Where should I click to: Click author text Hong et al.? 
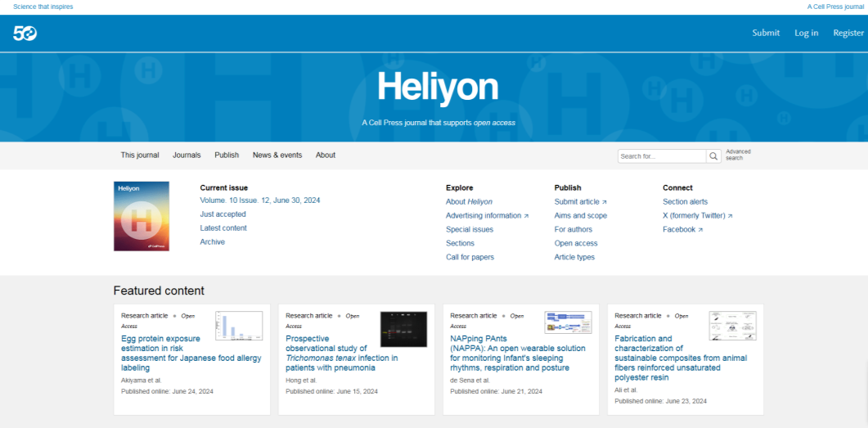301,381
